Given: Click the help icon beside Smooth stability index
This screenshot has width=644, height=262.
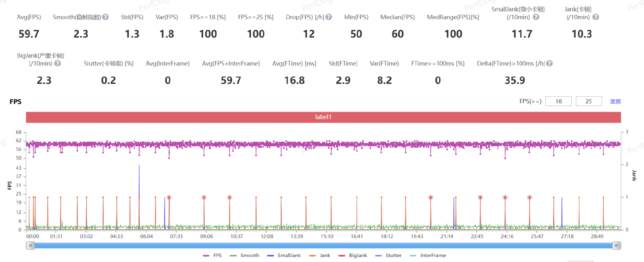Looking at the screenshot, I should click(x=105, y=17).
